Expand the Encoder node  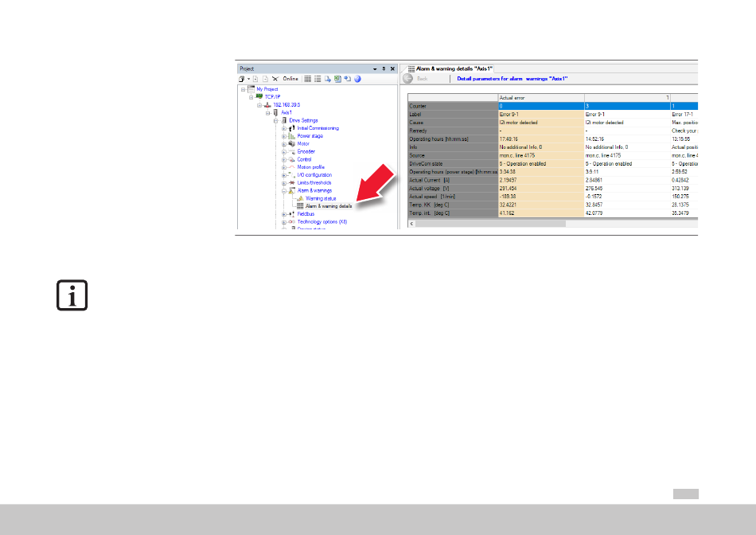(284, 152)
